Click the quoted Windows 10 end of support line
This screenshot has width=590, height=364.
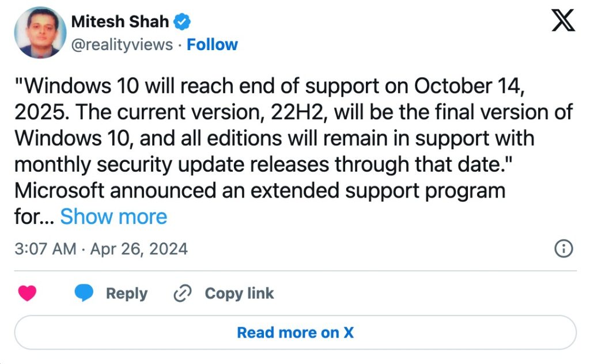(x=270, y=86)
